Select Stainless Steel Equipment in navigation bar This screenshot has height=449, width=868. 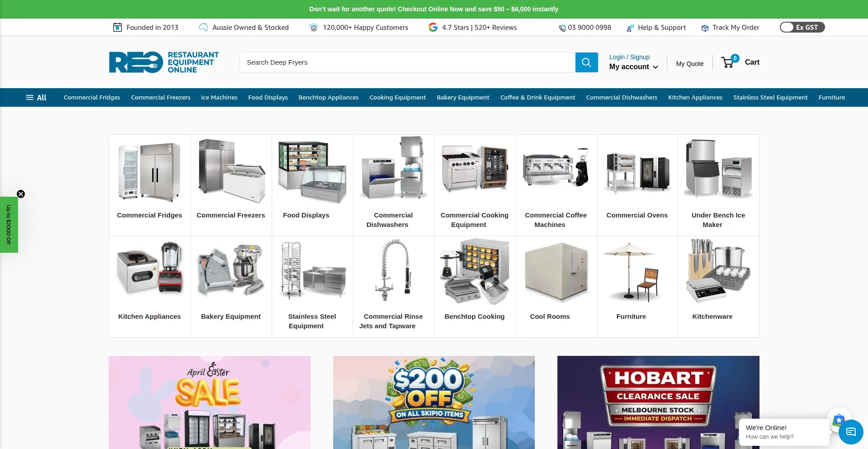[770, 98]
